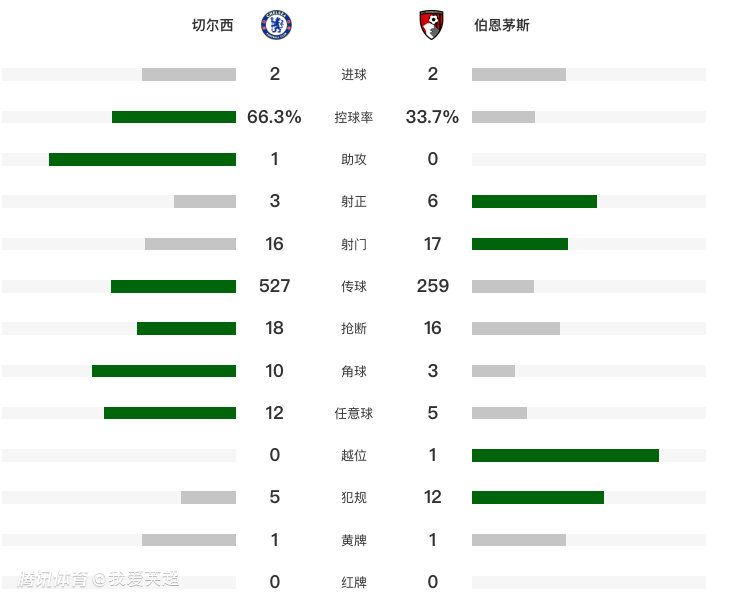Select the 进球 stat label
The height and width of the screenshot is (603, 744).
(x=354, y=74)
